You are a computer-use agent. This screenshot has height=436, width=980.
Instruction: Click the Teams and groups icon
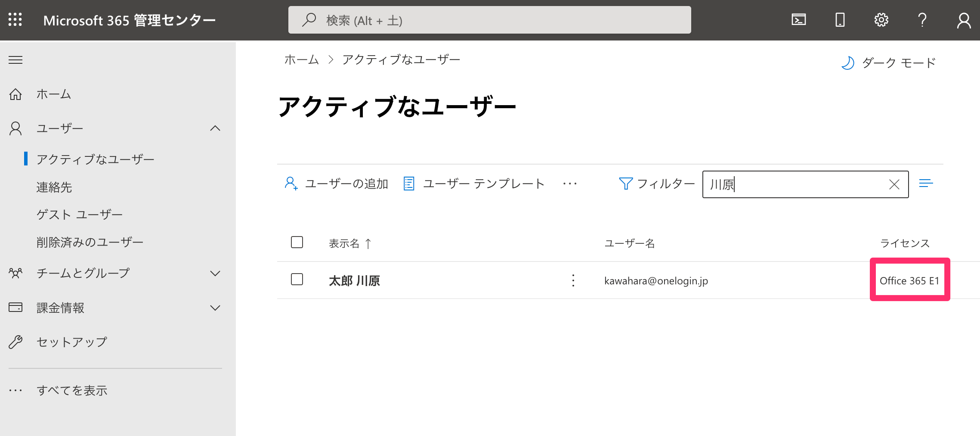[15, 273]
